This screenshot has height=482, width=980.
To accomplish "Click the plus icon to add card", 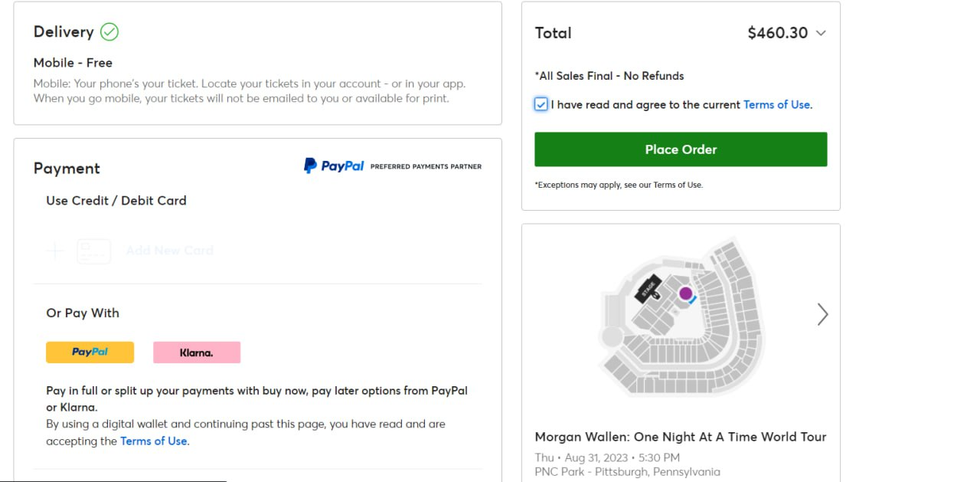I will [x=55, y=251].
